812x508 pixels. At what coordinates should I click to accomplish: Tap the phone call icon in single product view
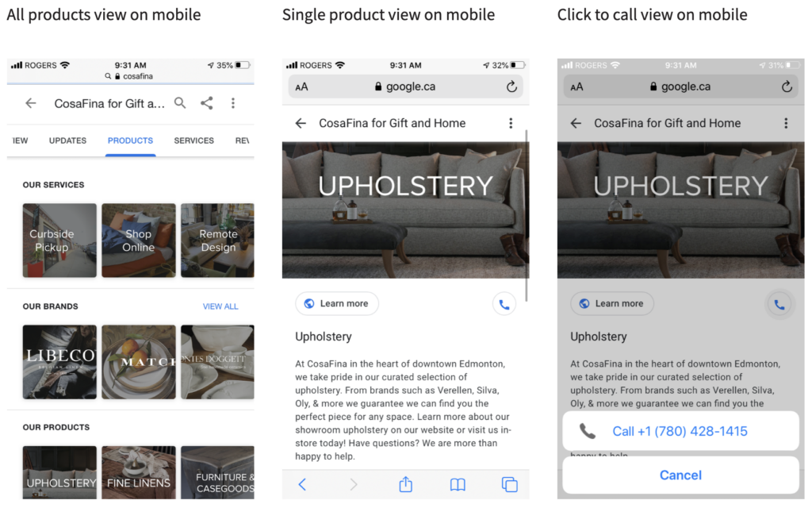504,304
